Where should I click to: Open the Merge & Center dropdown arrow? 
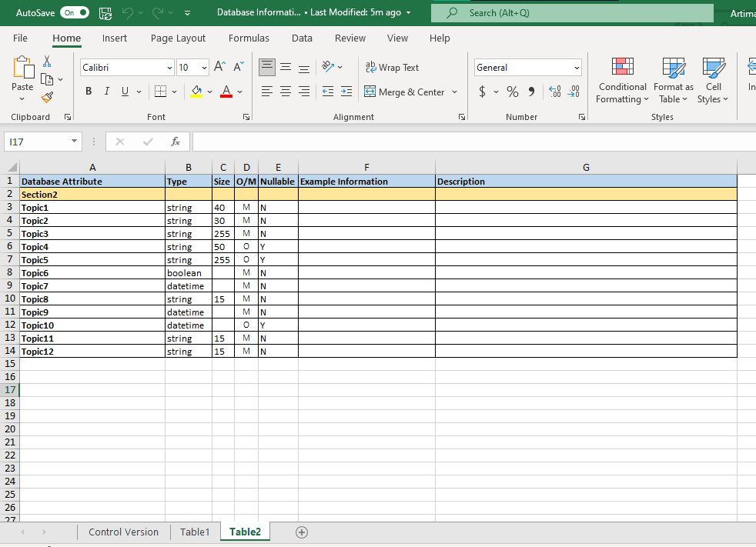[454, 92]
